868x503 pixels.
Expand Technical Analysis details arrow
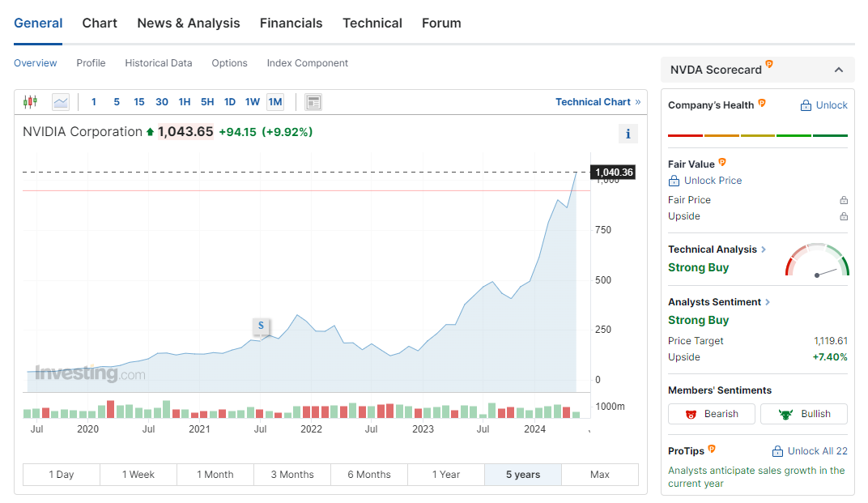(764, 249)
